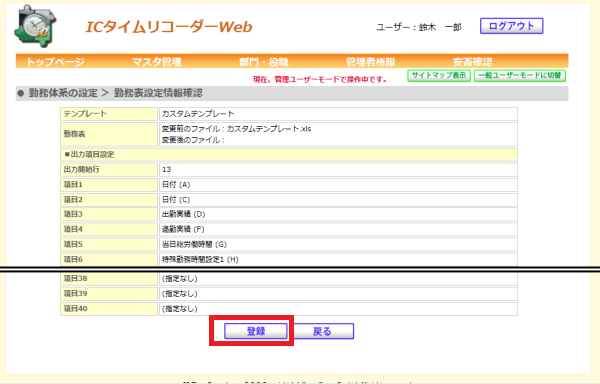
Task: Click the 項目2 label
Action: [109, 200]
